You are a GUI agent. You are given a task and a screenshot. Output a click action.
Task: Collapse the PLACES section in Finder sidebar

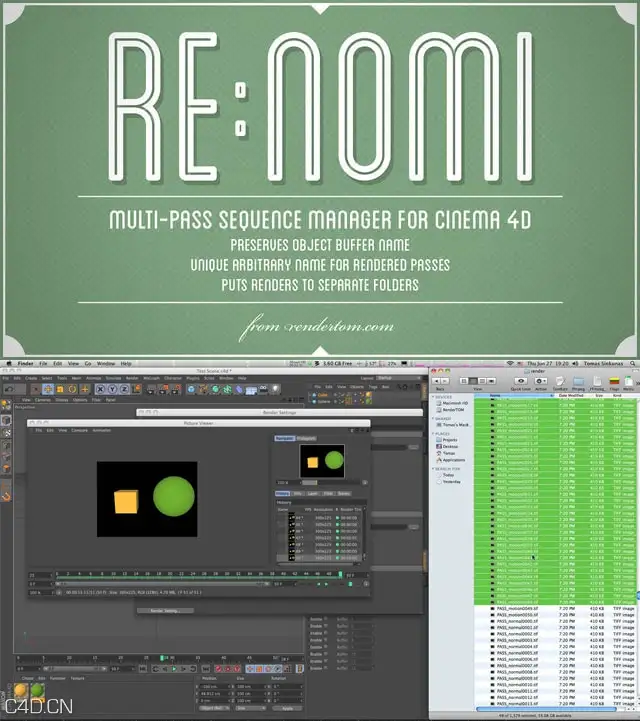pos(433,434)
